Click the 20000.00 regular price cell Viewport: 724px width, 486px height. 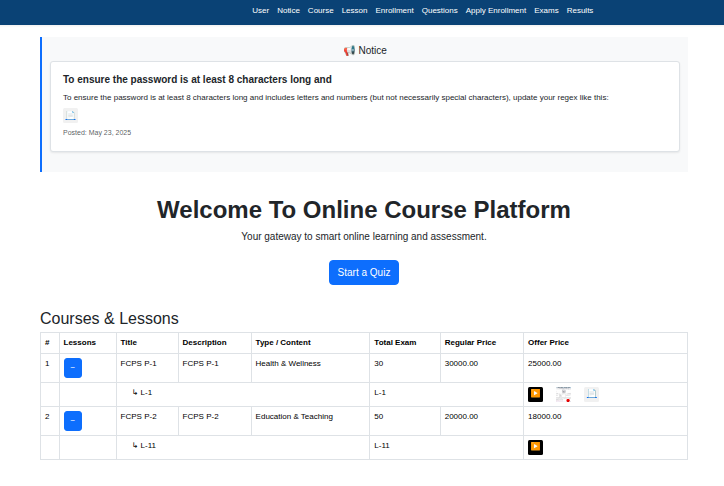tap(482, 421)
